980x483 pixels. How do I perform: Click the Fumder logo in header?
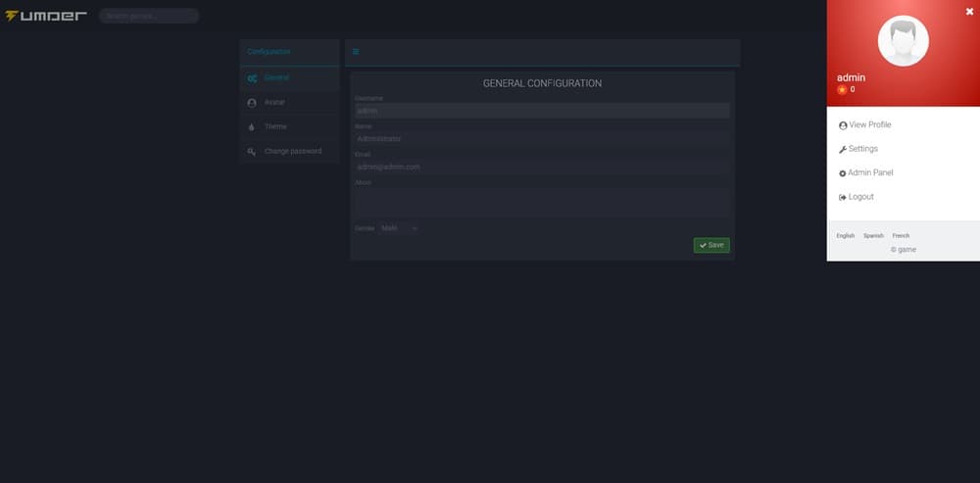point(46,16)
